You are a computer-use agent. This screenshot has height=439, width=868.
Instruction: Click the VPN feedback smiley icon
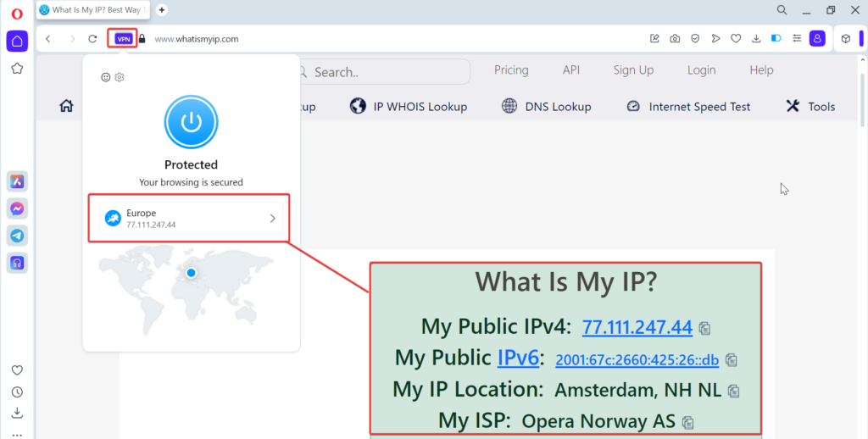106,77
